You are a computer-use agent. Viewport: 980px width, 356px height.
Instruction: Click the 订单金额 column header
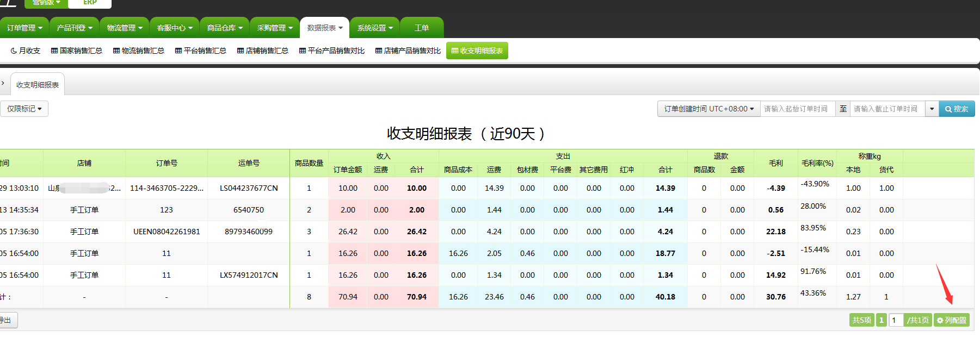(x=348, y=170)
